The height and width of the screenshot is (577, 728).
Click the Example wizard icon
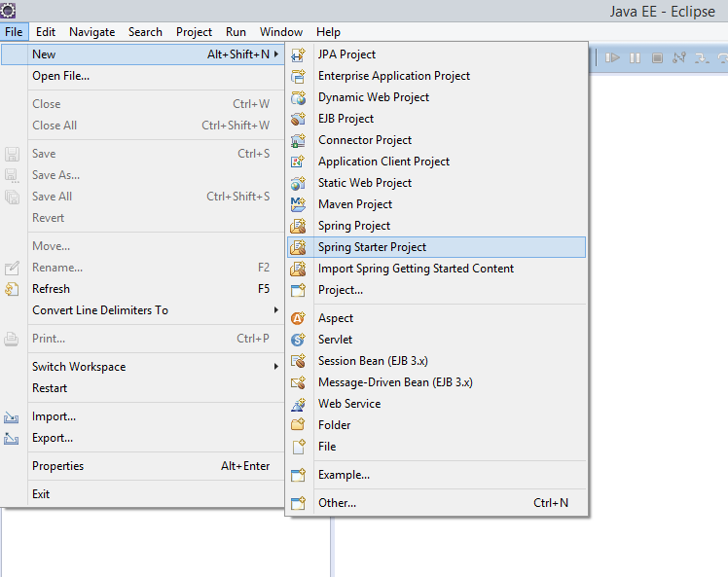coord(298,475)
